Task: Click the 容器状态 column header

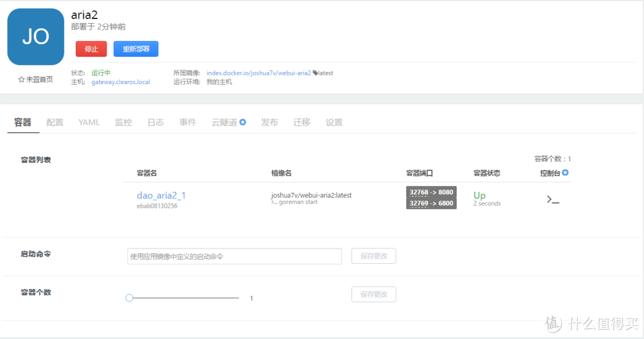Action: [487, 173]
